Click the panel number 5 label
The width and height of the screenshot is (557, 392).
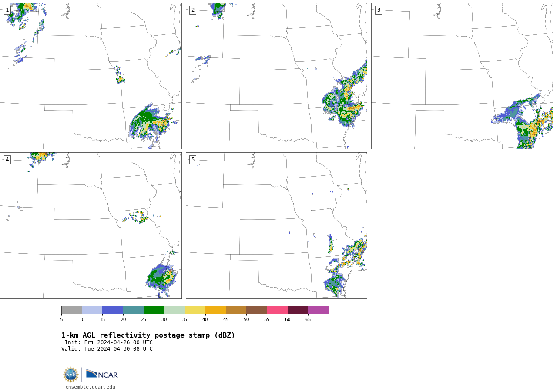(x=193, y=160)
